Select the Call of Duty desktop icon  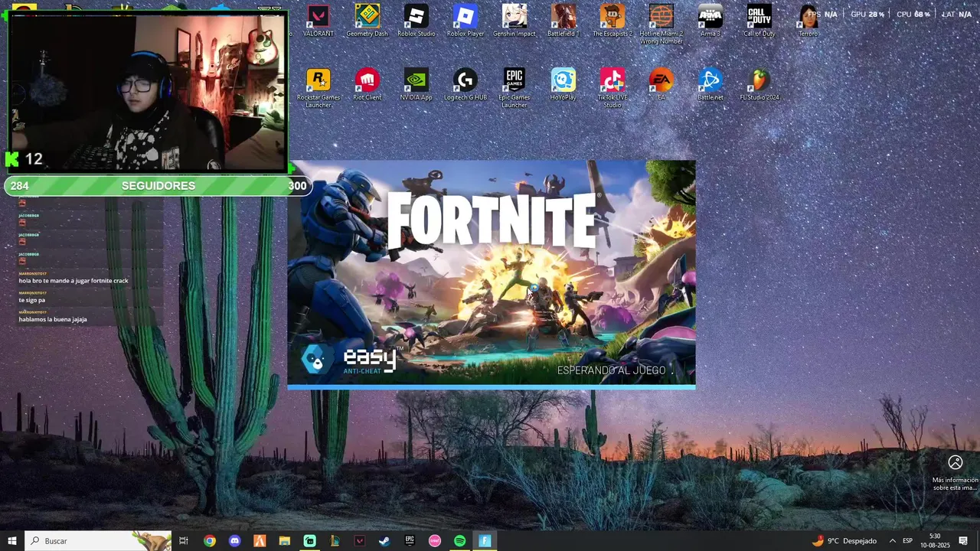click(x=759, y=21)
